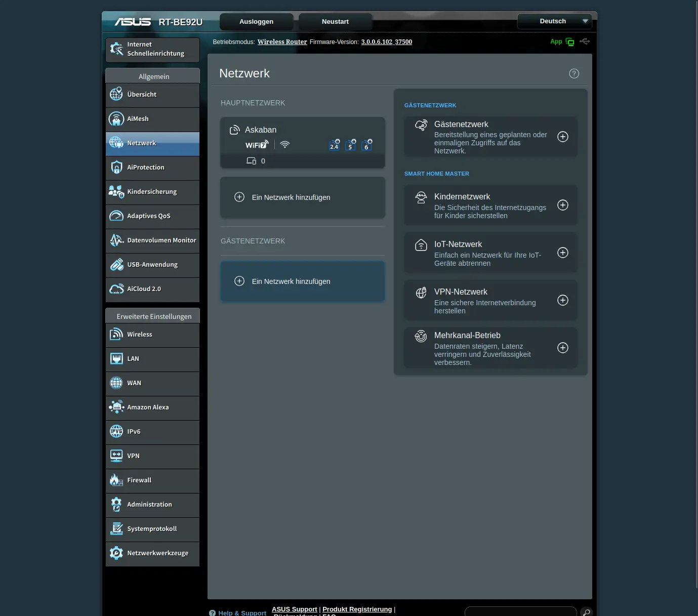Click the firmware version link
The width and height of the screenshot is (698, 616).
click(386, 42)
